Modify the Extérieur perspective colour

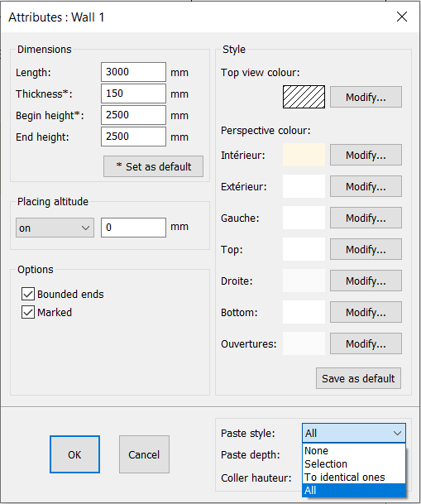click(366, 186)
